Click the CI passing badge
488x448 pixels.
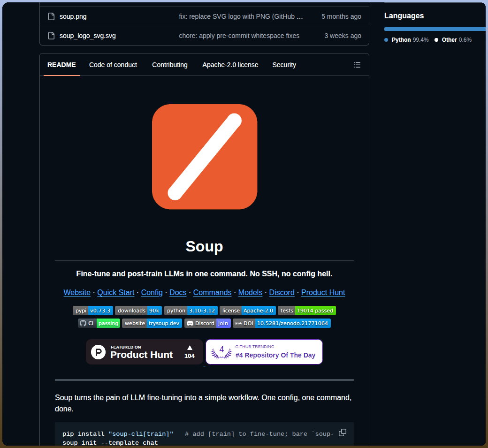pyautogui.click(x=99, y=323)
